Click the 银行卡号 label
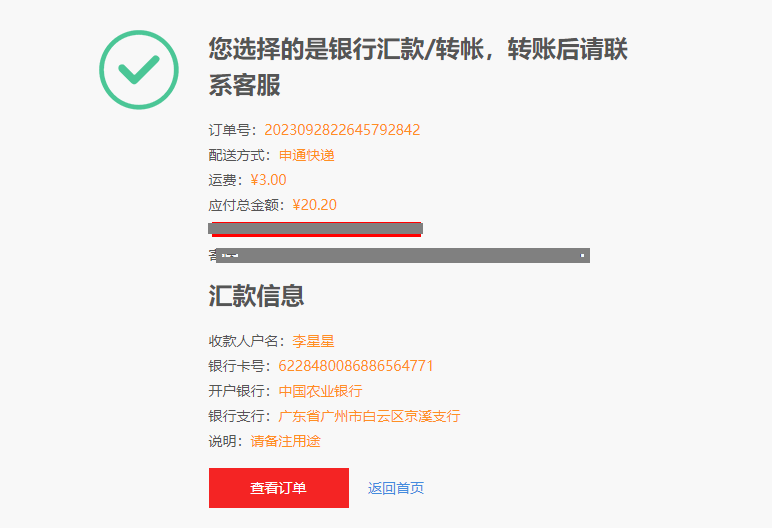 tap(237, 366)
